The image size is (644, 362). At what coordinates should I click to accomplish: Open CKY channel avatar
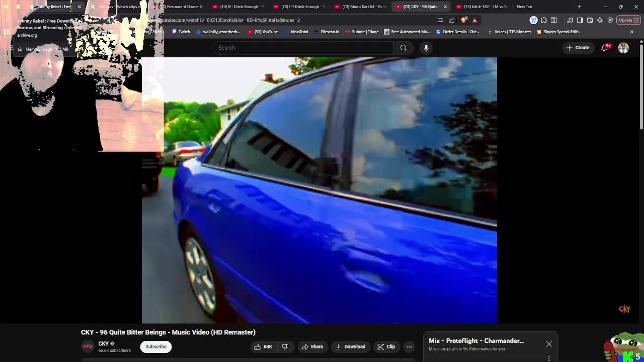tap(88, 346)
